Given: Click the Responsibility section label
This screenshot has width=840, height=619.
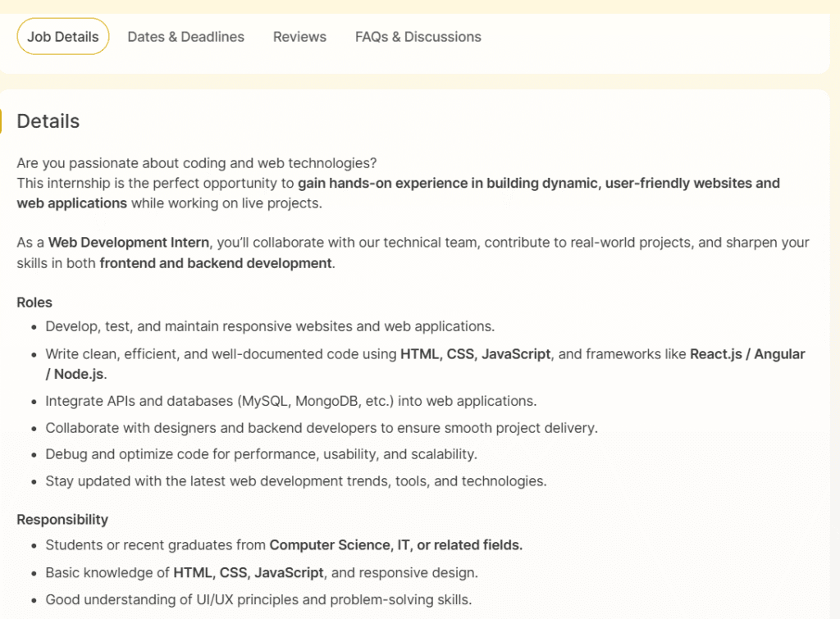Looking at the screenshot, I should coord(62,519).
